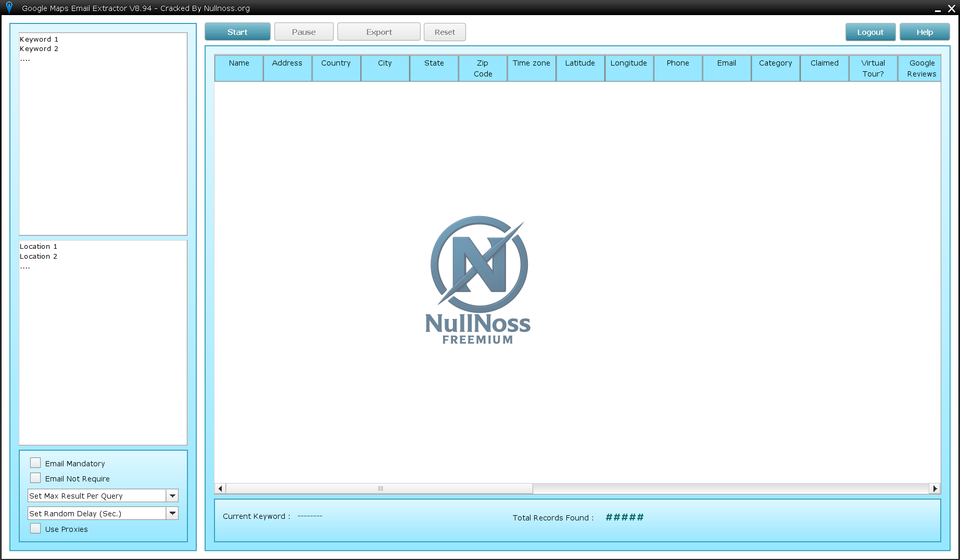Toggle the Email Not Require checkbox
Viewport: 960px width, 560px height.
click(x=35, y=478)
